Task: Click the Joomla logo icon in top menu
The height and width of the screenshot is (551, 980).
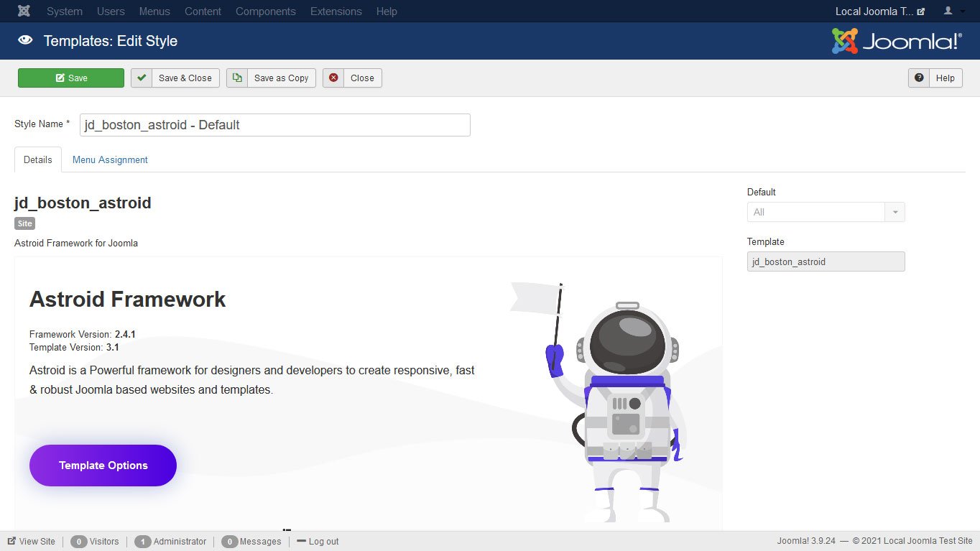Action: [x=24, y=11]
